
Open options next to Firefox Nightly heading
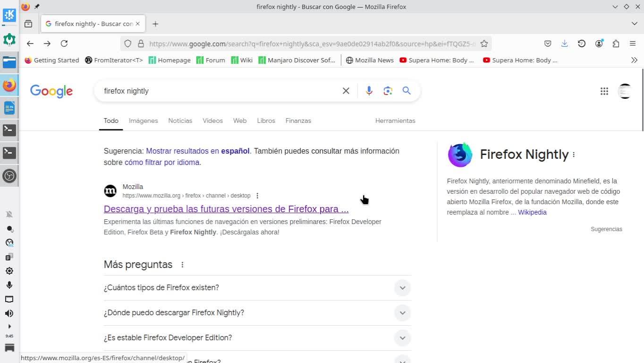[x=574, y=155]
